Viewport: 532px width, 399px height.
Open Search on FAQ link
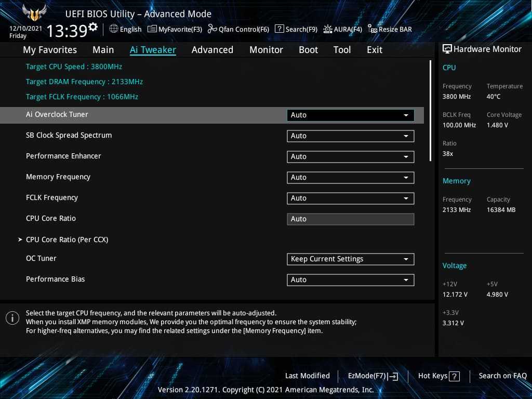click(x=502, y=376)
